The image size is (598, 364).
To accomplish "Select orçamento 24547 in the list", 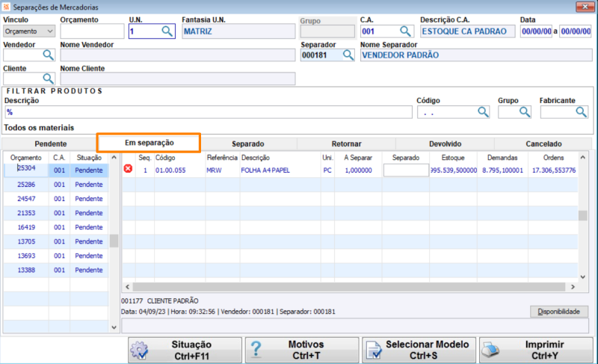I will click(x=26, y=199).
